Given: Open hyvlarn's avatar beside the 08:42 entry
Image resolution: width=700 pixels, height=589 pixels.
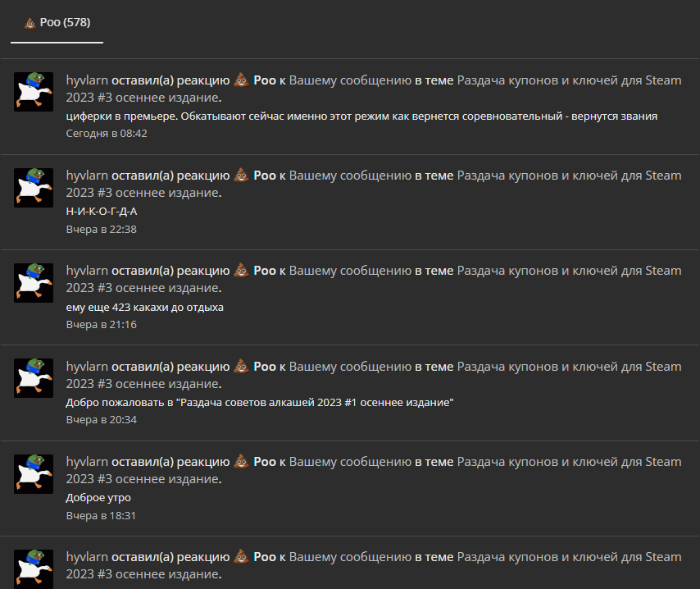Looking at the screenshot, I should (x=34, y=92).
